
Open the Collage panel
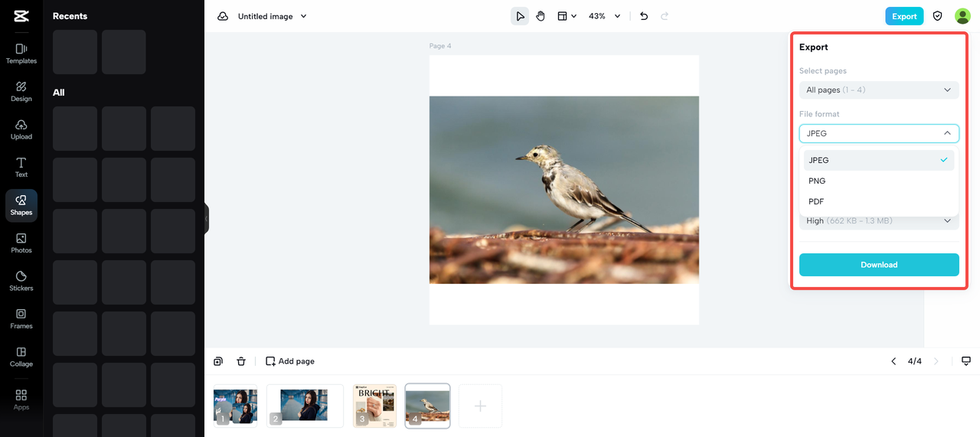pos(21,357)
